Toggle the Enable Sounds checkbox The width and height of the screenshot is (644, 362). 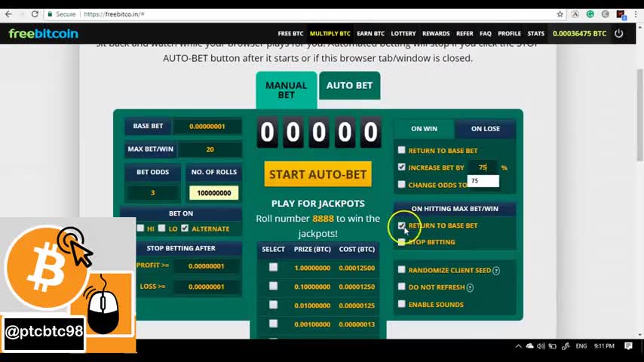[x=402, y=304]
